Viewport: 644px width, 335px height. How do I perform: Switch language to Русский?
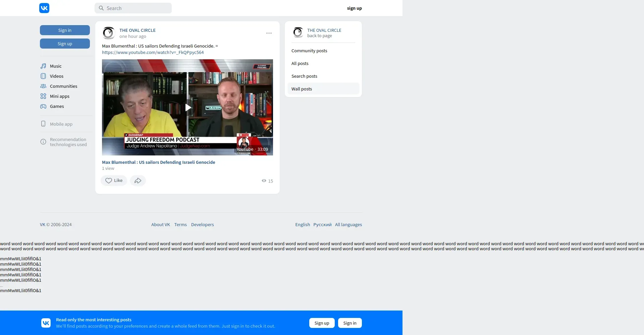322,225
